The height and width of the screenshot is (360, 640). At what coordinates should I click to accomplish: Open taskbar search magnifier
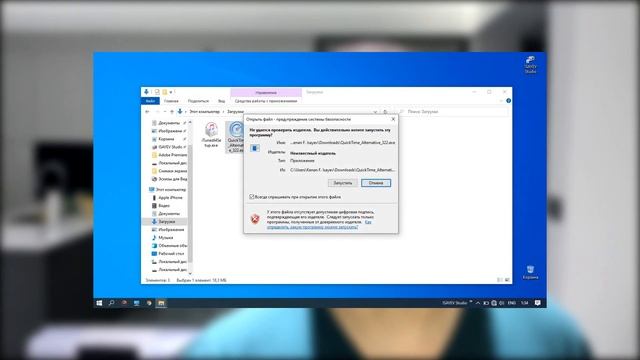pyautogui.click(x=111, y=303)
